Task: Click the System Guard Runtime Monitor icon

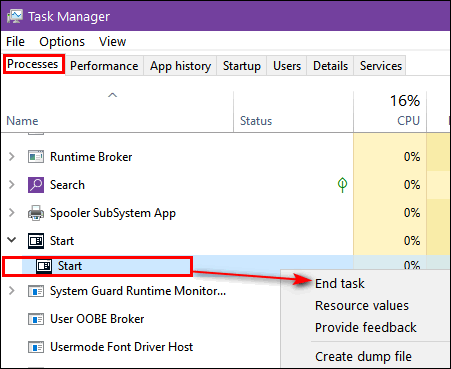Action: point(36,291)
